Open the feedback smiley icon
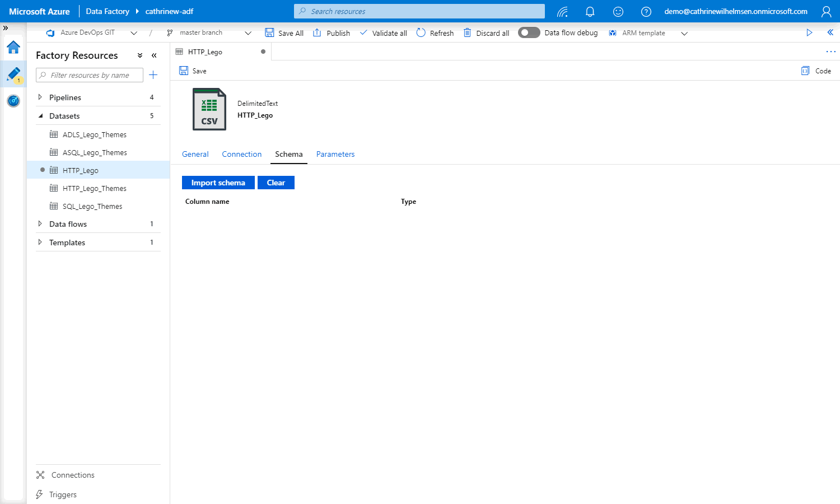Image resolution: width=840 pixels, height=504 pixels. [618, 11]
